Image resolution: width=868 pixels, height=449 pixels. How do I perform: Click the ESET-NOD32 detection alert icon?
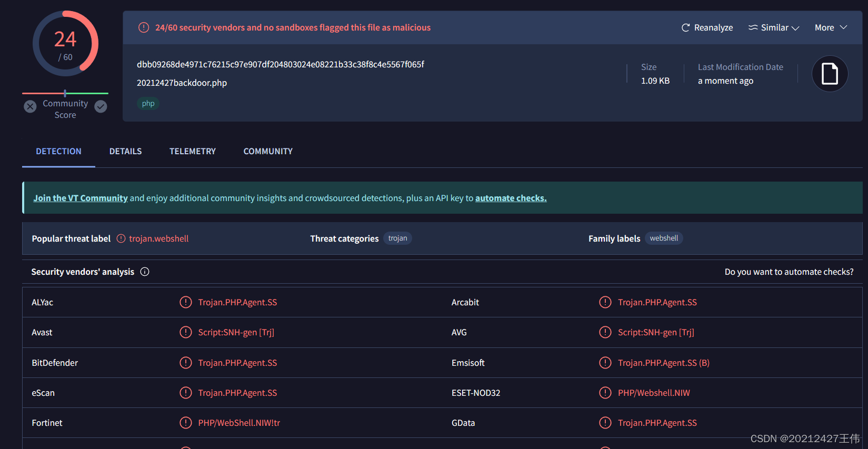(x=605, y=393)
